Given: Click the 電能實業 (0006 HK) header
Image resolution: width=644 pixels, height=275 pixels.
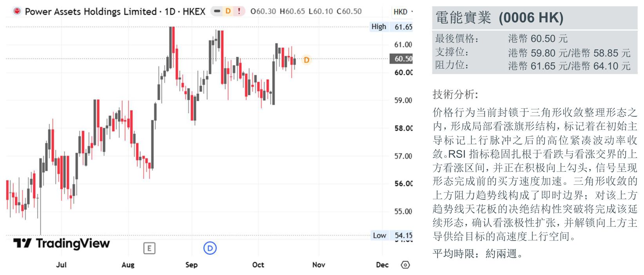Looking at the screenshot, I should point(499,18).
